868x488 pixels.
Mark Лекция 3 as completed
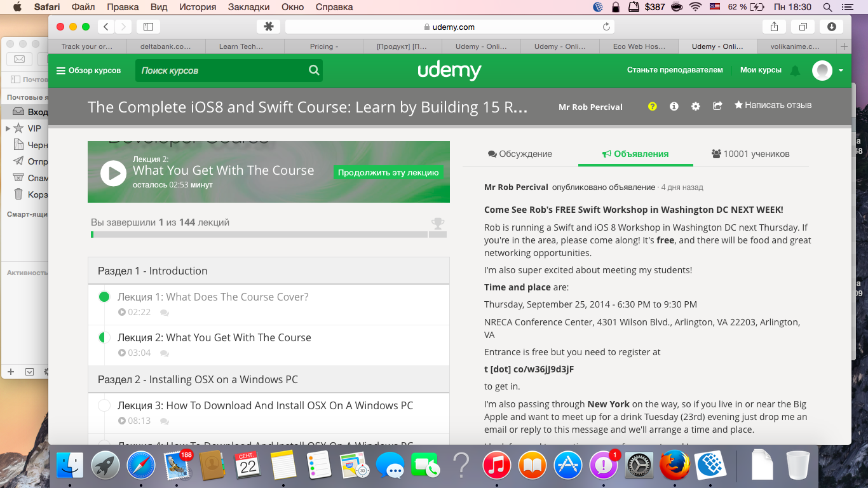(104, 405)
